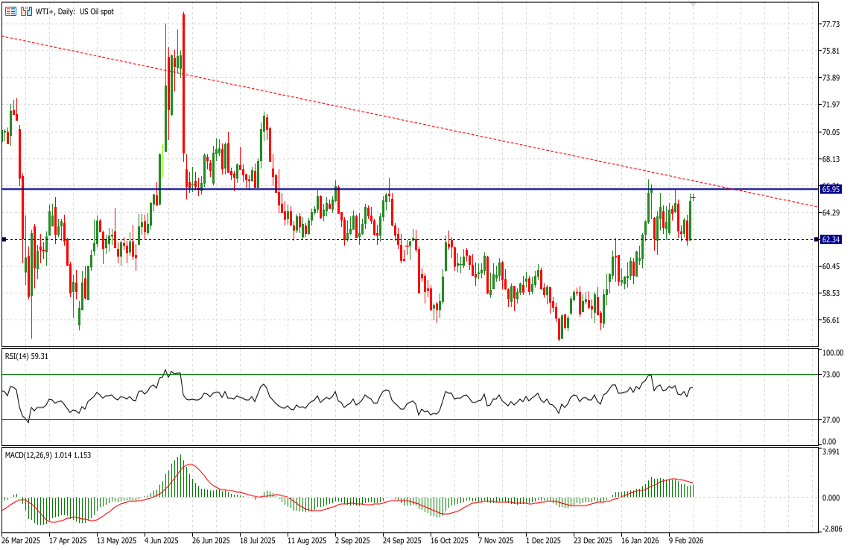850x550 pixels.
Task: Click the 9 Feb 2026 date on the time axis
Action: [687, 538]
